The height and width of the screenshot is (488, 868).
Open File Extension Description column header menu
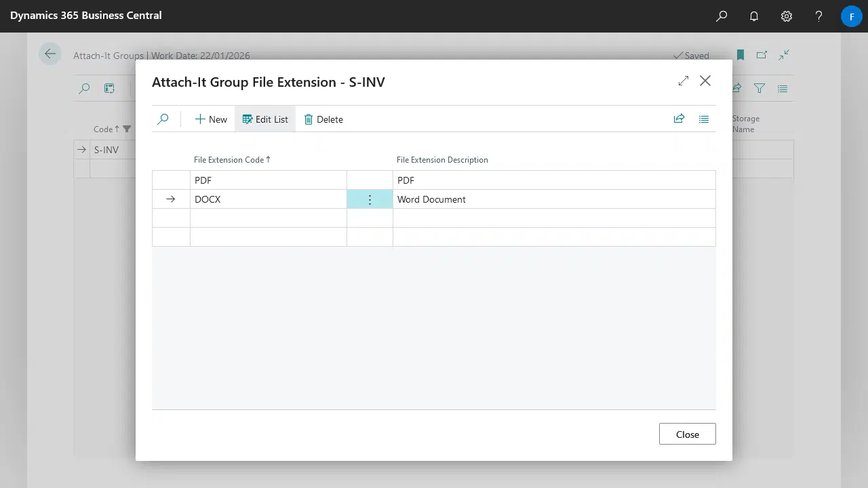click(x=442, y=160)
